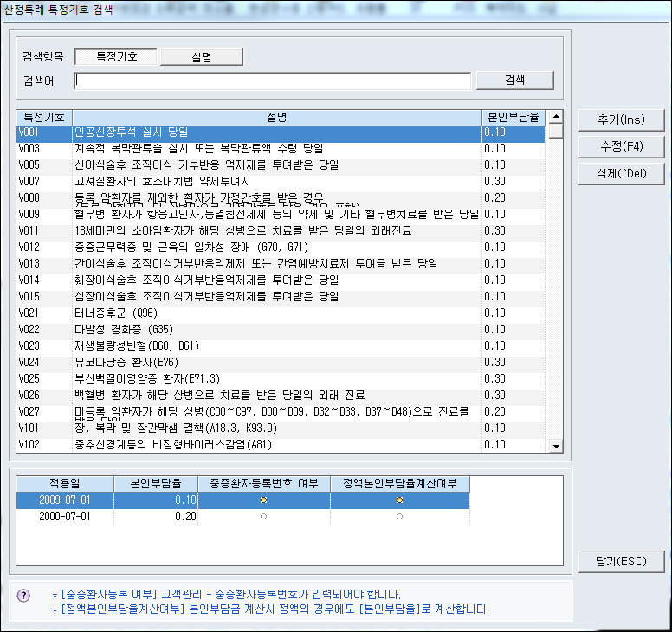Select the 2000-07-01 적용일 row
672x632 pixels.
(x=63, y=516)
